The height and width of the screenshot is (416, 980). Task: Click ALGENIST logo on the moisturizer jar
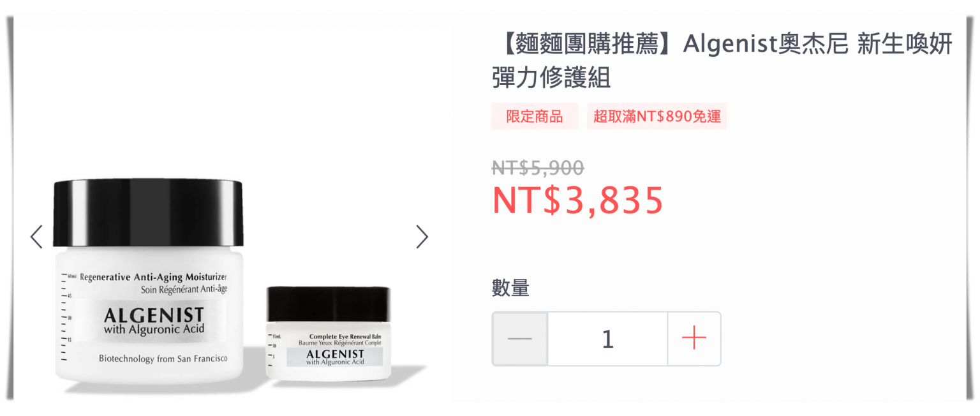pyautogui.click(x=153, y=315)
